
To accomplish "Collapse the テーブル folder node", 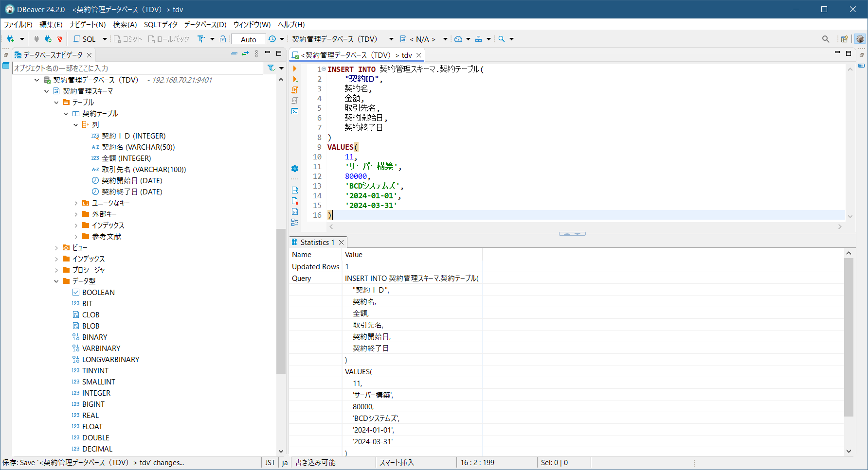I will pos(56,102).
